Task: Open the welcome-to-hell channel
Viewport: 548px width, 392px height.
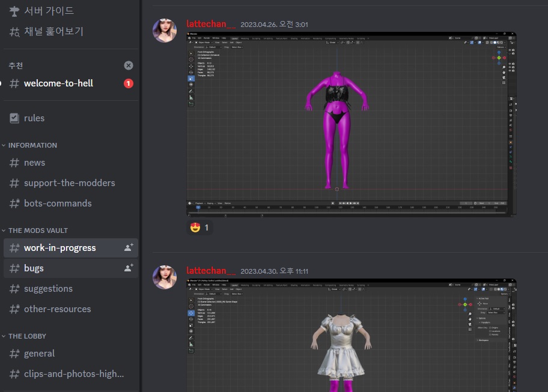Action: (58, 83)
